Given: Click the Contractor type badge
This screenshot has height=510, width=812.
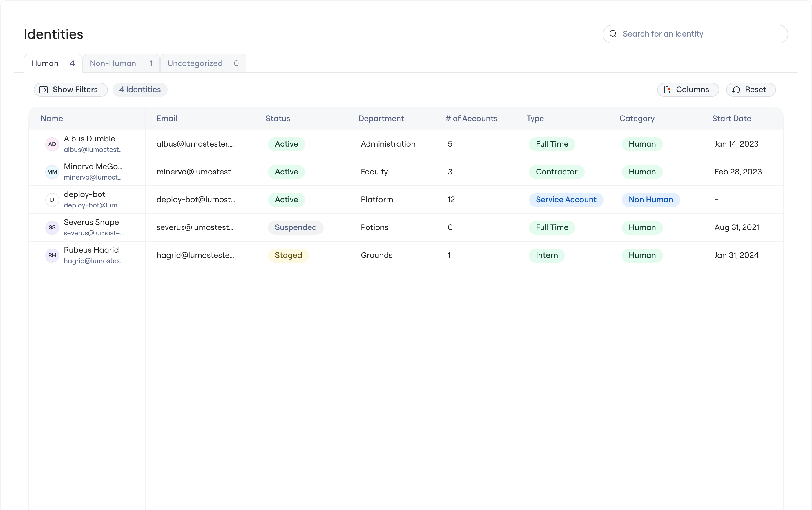Looking at the screenshot, I should 557,172.
